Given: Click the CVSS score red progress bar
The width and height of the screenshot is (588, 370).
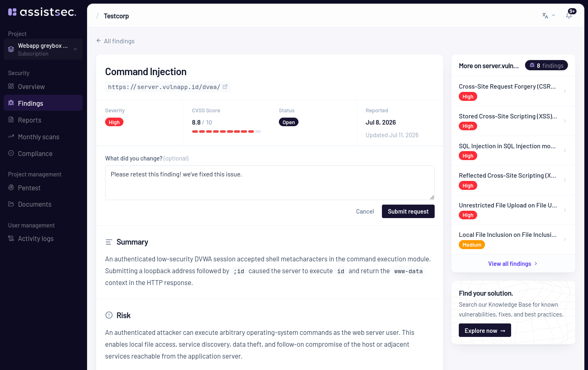Looking at the screenshot, I should [226, 132].
